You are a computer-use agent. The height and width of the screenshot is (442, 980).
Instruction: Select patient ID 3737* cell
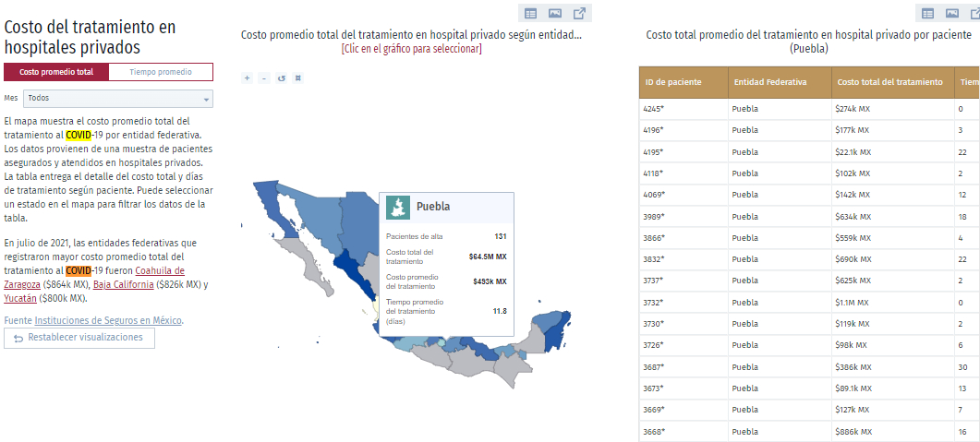click(684, 281)
